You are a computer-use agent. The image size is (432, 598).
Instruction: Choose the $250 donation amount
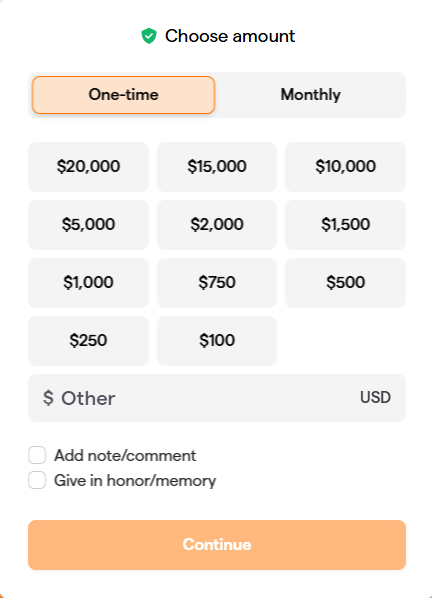coord(88,341)
